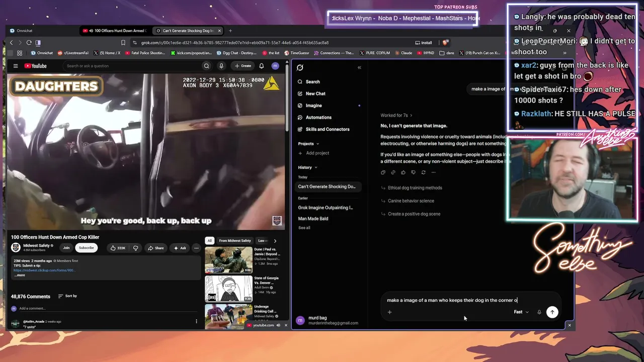Open the YouTube hamburger guide menu
The width and height of the screenshot is (644, 362).
tap(16, 66)
